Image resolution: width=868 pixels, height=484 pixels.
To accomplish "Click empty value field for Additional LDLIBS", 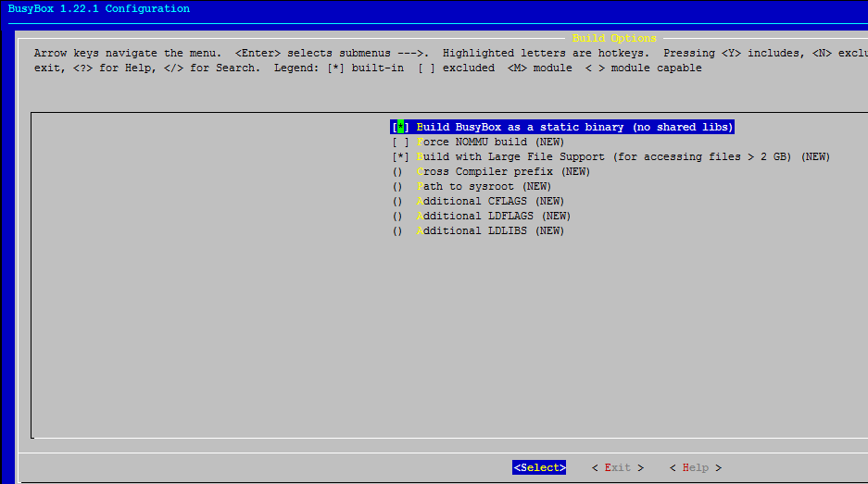I will pos(397,231).
